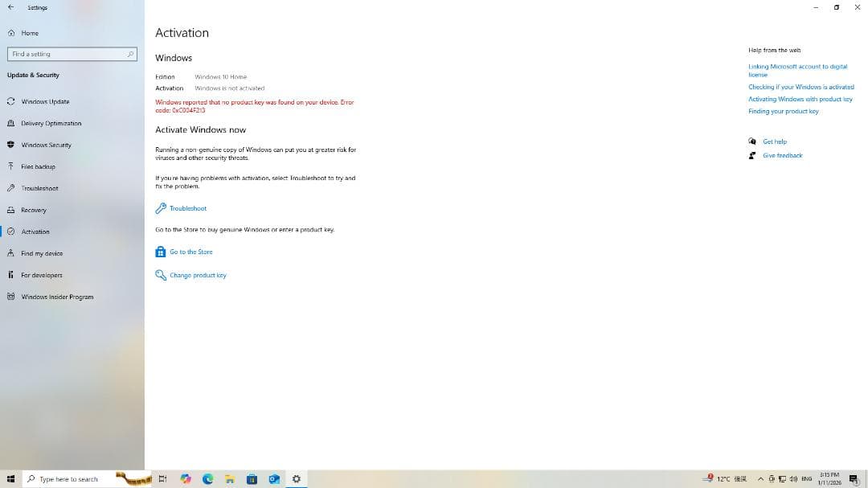The width and height of the screenshot is (868, 488).
Task: Open For developers settings
Action: click(x=41, y=275)
